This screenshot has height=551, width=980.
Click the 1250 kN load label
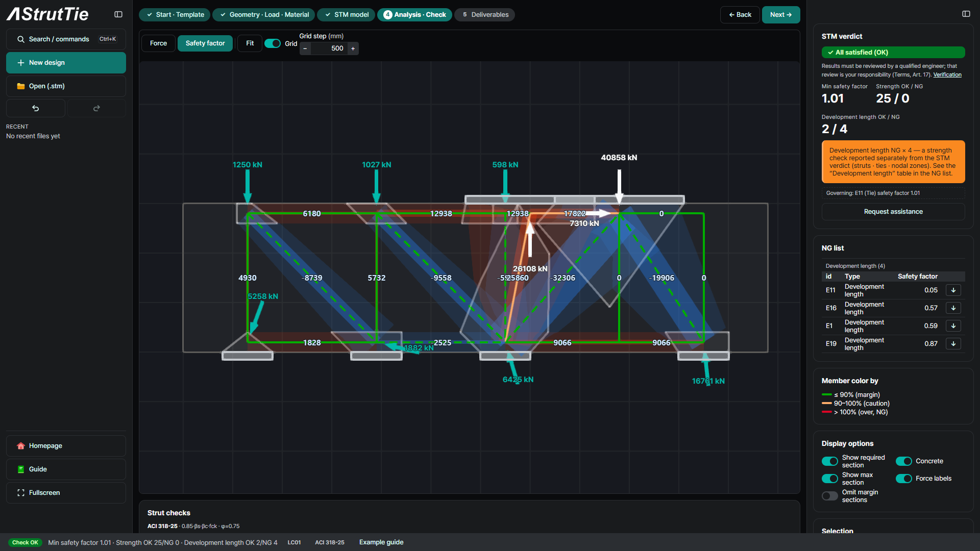pyautogui.click(x=248, y=165)
